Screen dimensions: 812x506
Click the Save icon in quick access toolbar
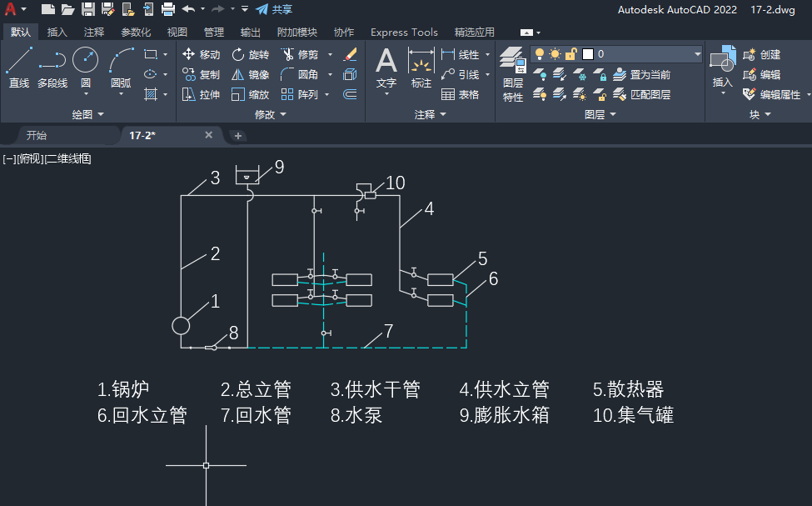[87, 9]
